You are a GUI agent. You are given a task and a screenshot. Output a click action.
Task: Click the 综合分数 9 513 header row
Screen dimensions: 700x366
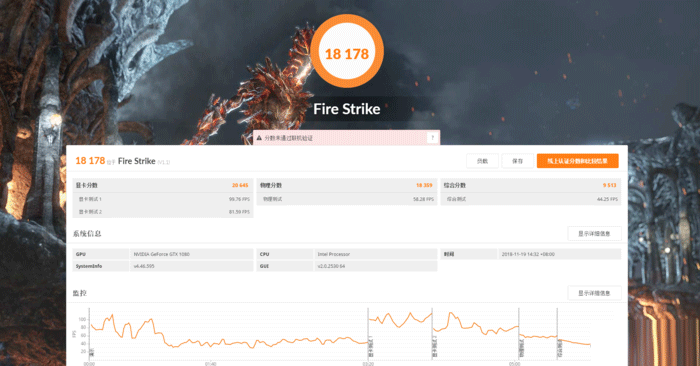click(530, 185)
